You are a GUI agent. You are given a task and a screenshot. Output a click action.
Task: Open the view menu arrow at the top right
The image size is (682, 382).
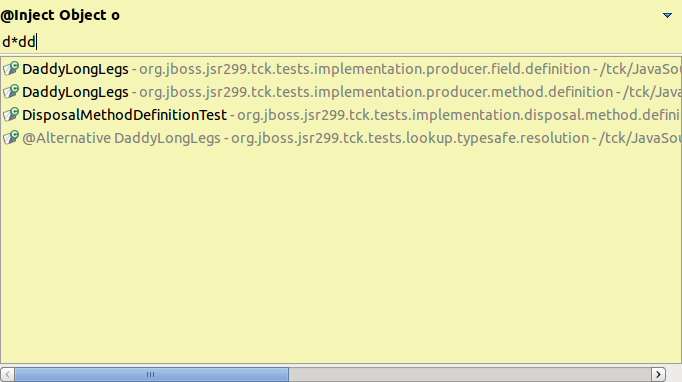pos(667,16)
